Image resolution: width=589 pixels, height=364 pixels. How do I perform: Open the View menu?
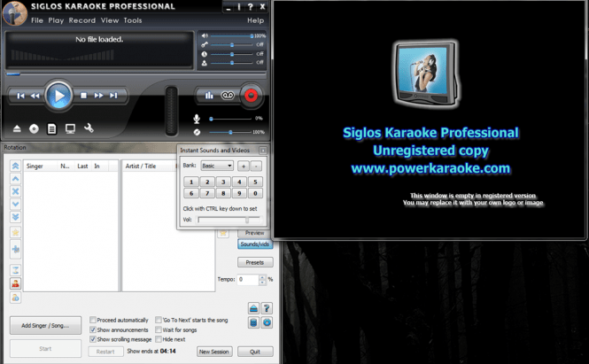point(110,20)
